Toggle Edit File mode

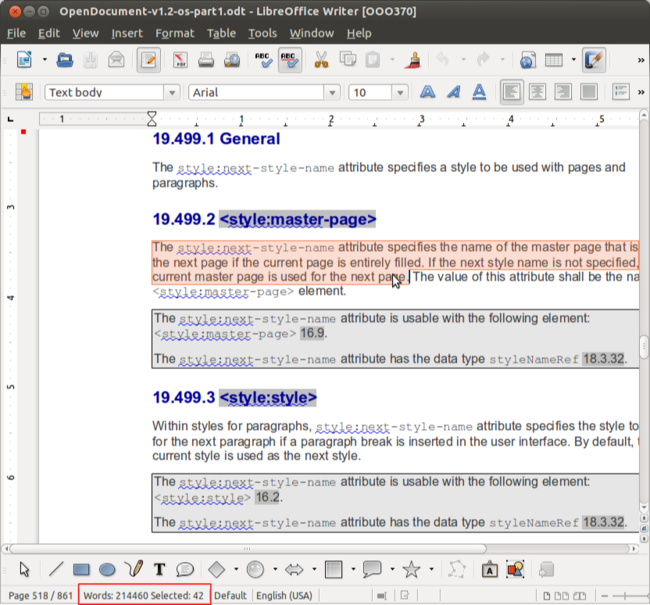click(x=149, y=60)
